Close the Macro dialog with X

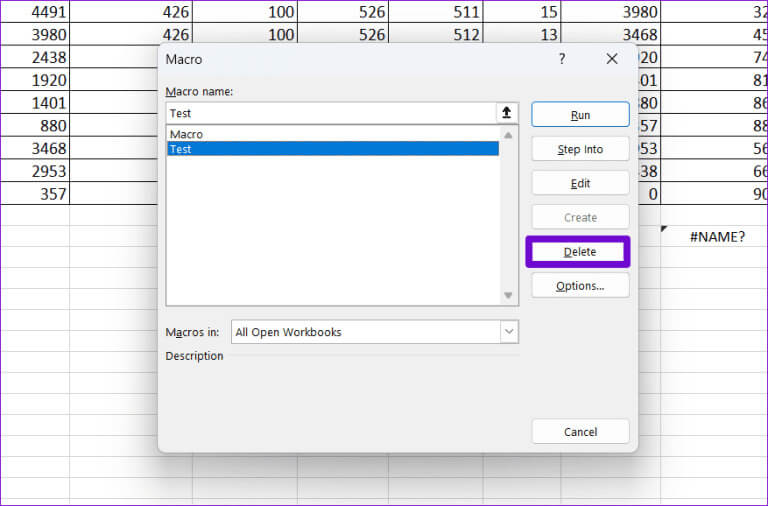(x=612, y=59)
